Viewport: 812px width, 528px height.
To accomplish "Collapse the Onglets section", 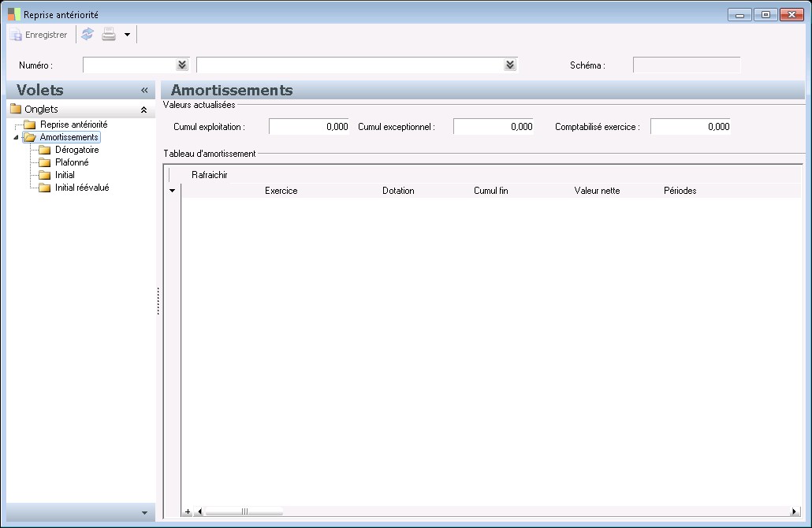I will [x=144, y=110].
